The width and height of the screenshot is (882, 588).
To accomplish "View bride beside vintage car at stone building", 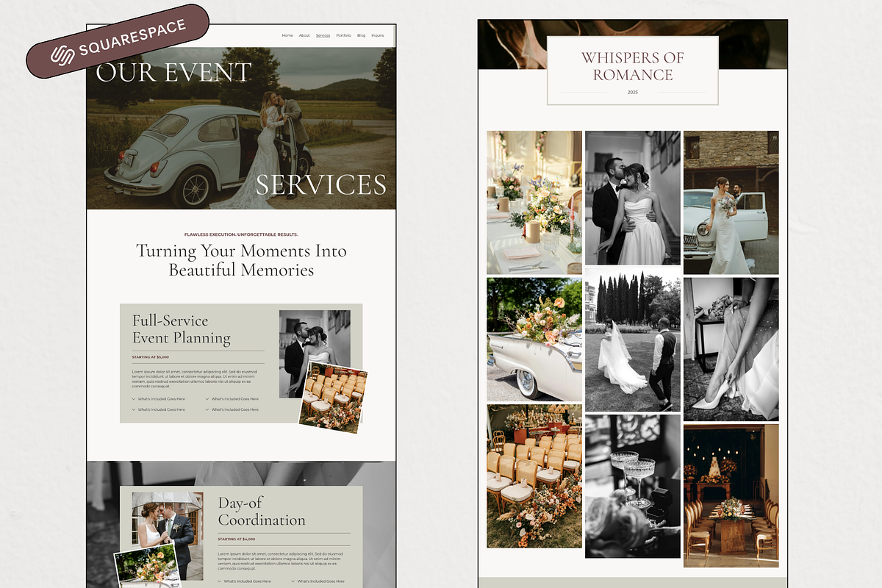I will 731,203.
